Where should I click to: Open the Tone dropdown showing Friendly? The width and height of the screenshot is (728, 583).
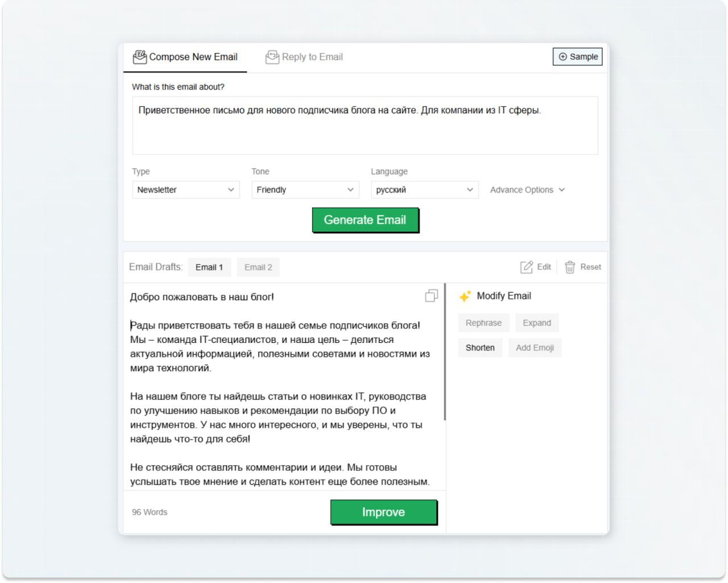[305, 190]
